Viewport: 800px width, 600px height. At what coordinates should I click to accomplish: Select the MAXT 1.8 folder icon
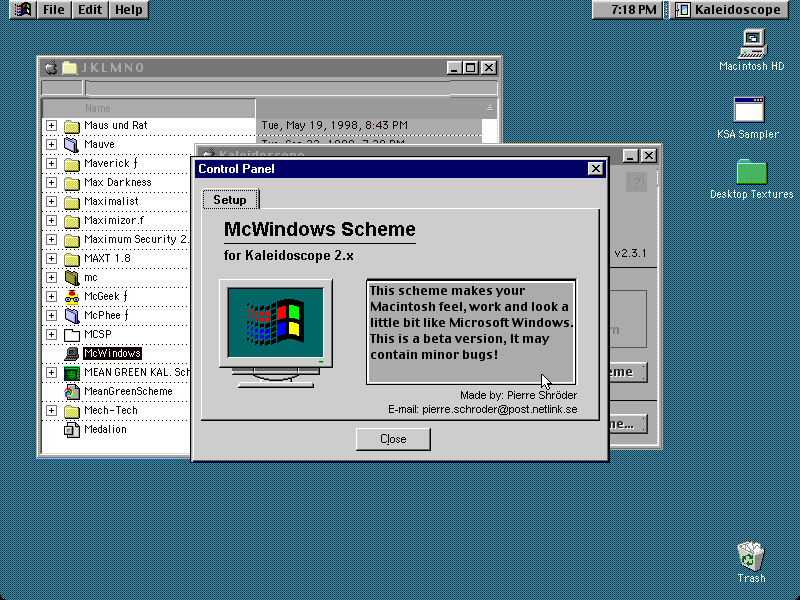point(72,259)
